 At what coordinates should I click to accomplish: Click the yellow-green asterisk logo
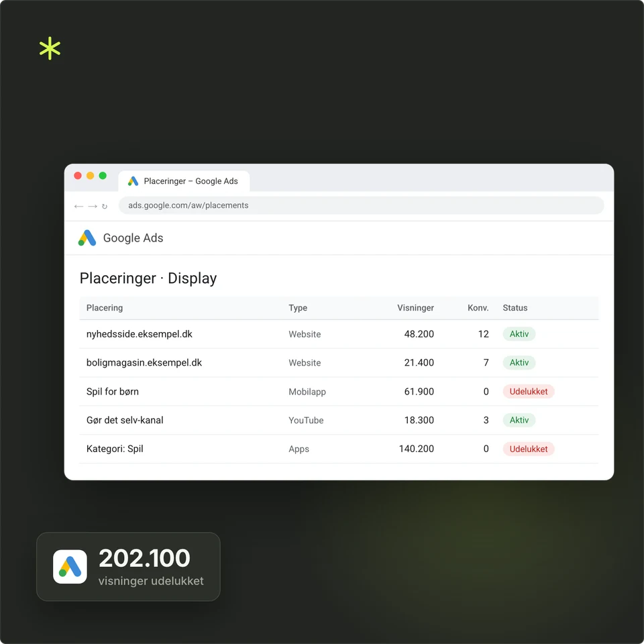(50, 48)
